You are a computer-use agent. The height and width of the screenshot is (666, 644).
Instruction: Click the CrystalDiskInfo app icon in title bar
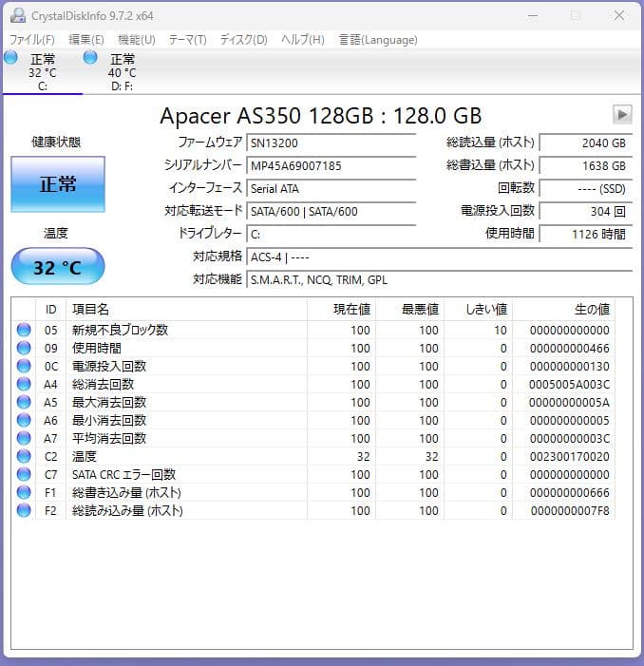(18, 16)
